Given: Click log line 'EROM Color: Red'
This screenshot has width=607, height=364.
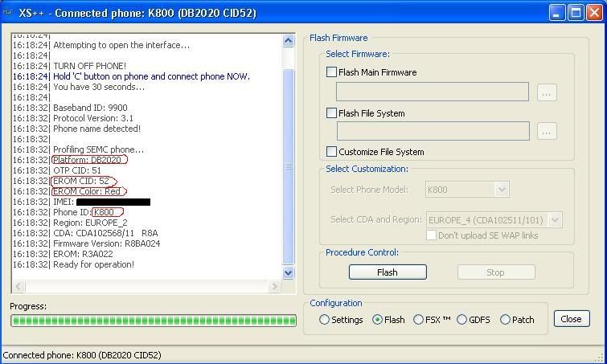Looking at the screenshot, I should [x=87, y=191].
